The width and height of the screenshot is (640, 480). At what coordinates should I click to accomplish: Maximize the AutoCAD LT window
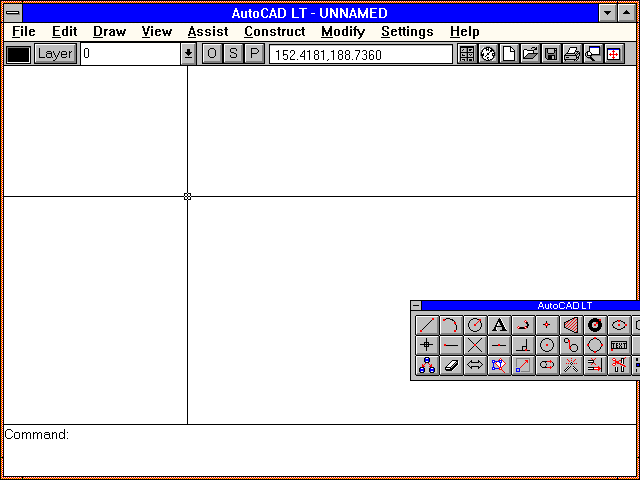[x=627, y=13]
